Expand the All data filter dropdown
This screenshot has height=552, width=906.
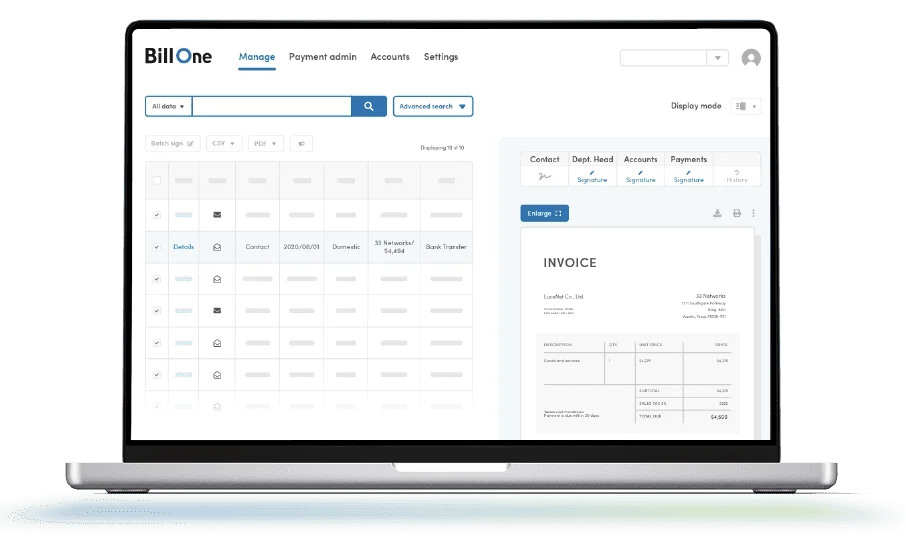pos(168,106)
